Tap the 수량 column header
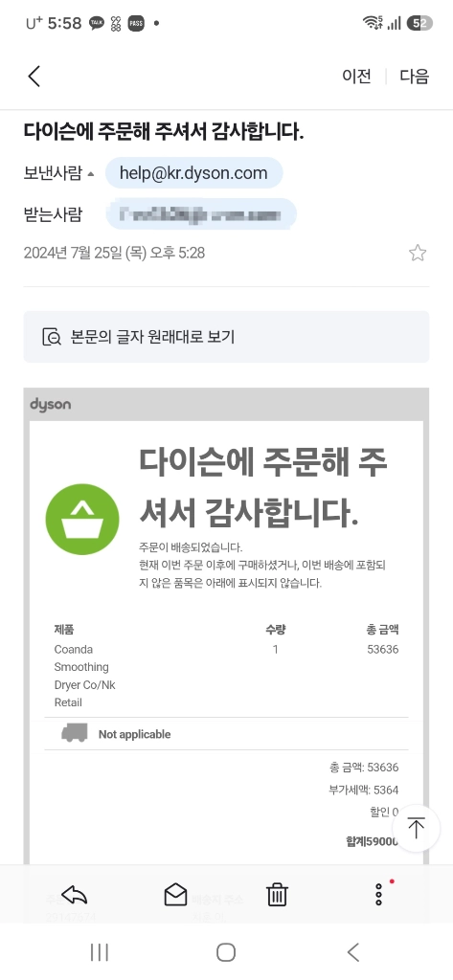453x980 pixels. [275, 630]
